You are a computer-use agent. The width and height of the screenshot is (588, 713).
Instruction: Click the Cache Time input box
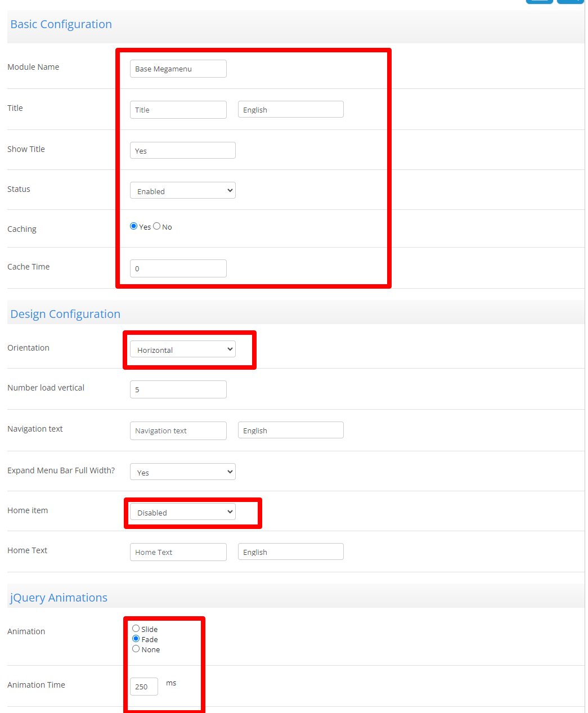178,268
